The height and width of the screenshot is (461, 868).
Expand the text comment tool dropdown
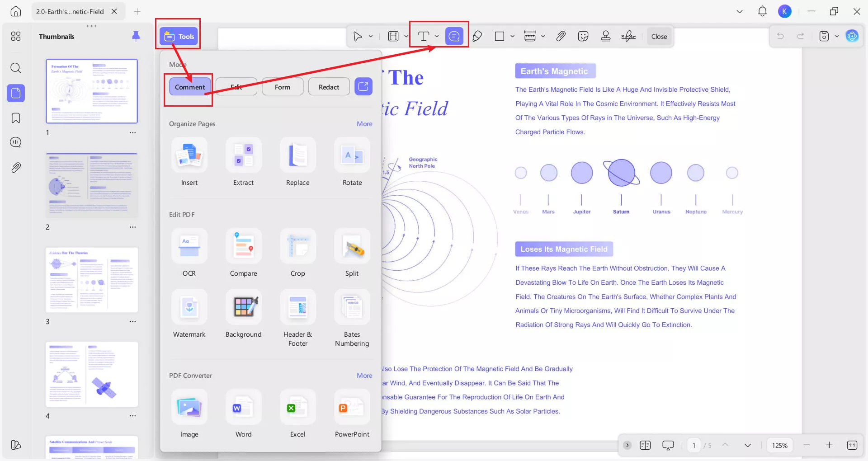click(x=437, y=36)
